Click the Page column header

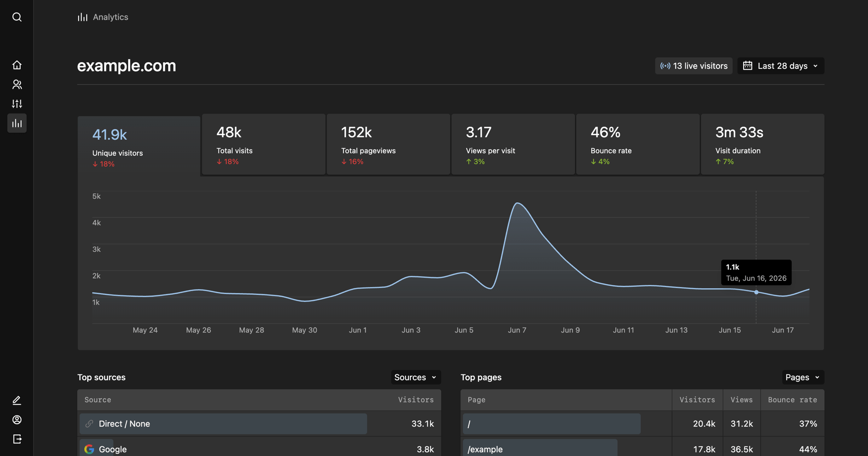point(476,400)
